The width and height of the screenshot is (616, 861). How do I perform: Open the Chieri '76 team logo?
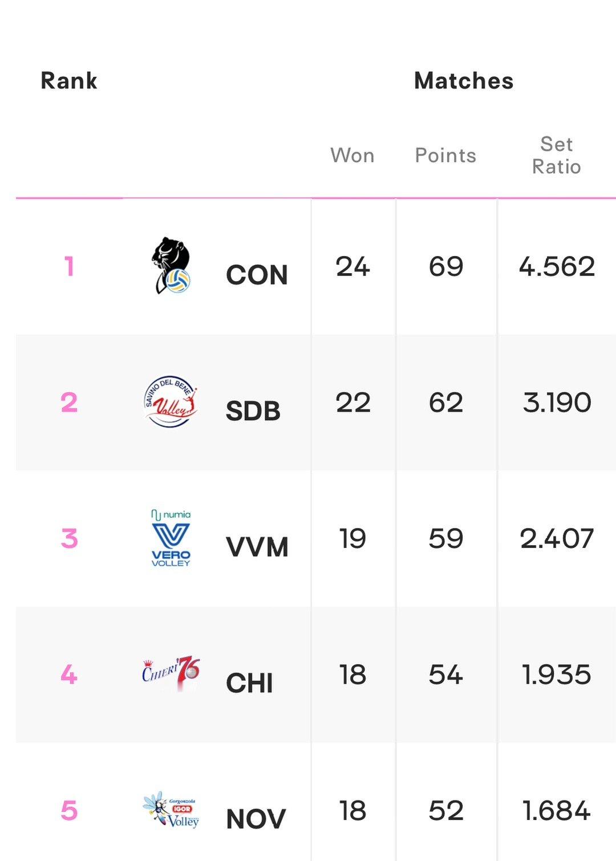[171, 673]
